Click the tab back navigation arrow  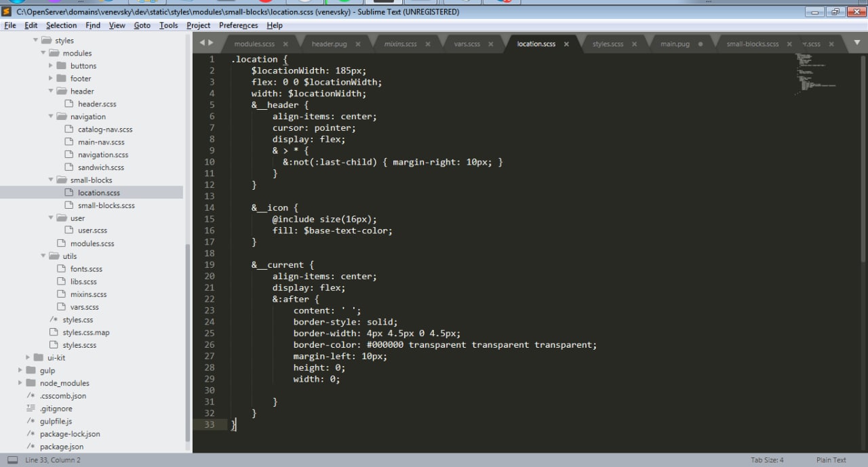(x=201, y=43)
